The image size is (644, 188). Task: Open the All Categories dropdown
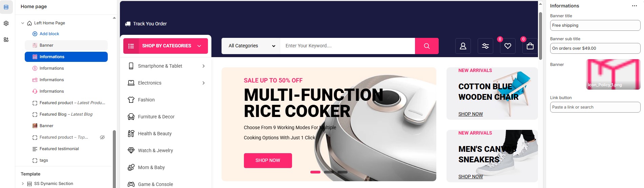251,46
